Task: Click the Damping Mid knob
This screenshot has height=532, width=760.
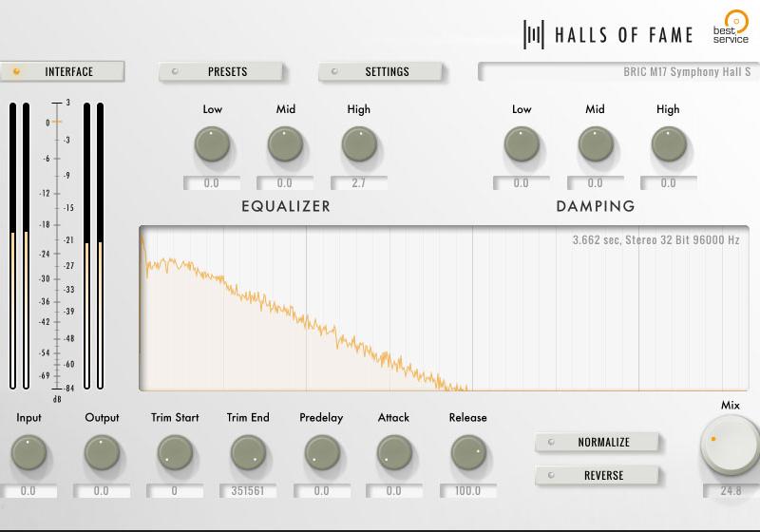Action: pos(595,144)
